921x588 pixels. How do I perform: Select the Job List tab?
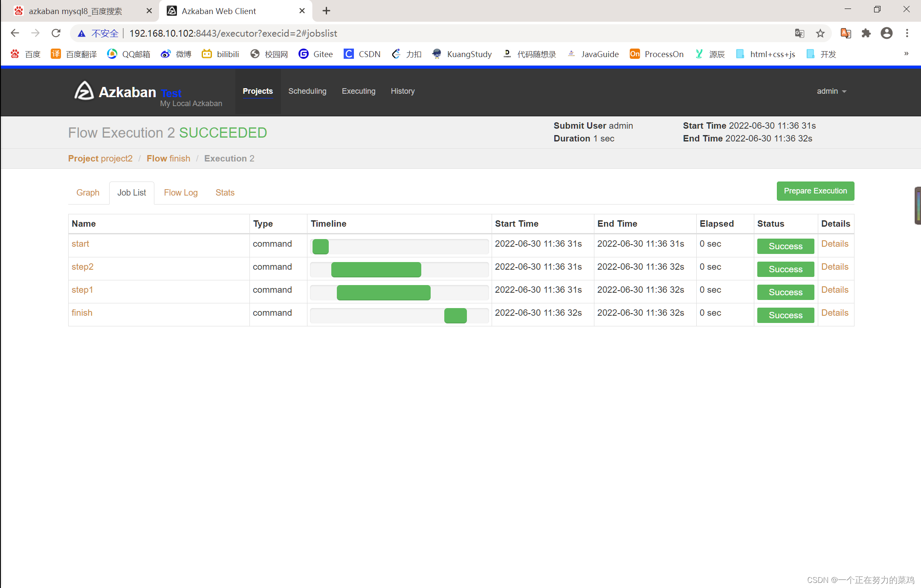[x=132, y=193]
